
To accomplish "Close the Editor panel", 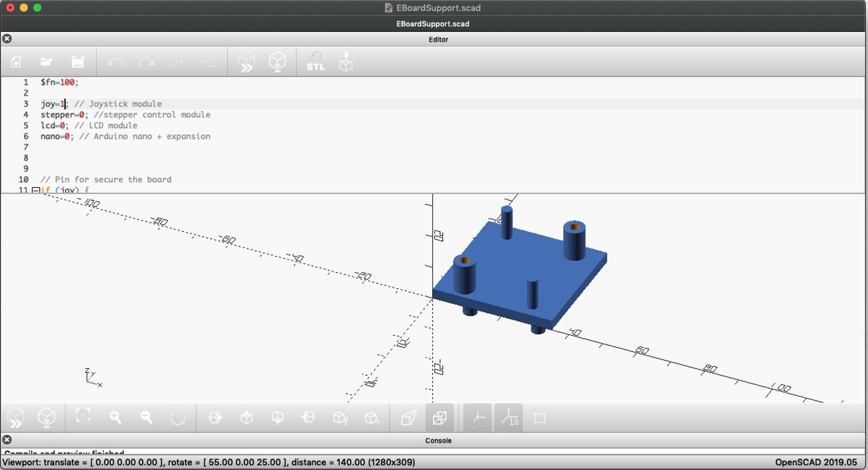I will click(7, 39).
